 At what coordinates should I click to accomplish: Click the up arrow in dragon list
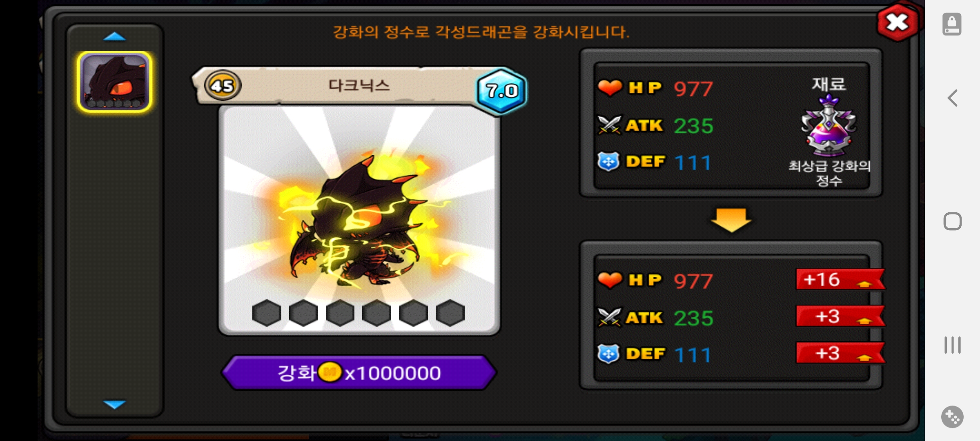pyautogui.click(x=114, y=37)
